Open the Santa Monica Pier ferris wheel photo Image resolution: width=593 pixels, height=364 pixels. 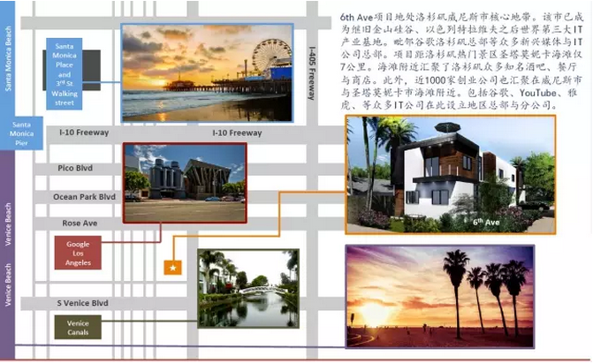point(208,73)
